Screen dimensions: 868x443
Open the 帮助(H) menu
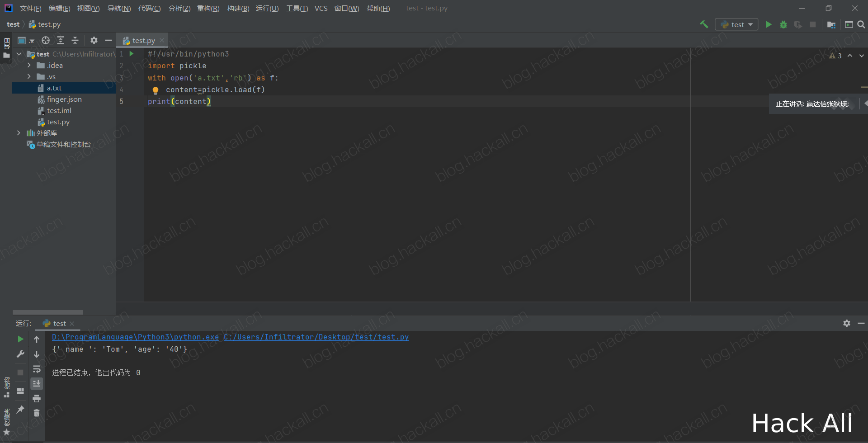378,9
